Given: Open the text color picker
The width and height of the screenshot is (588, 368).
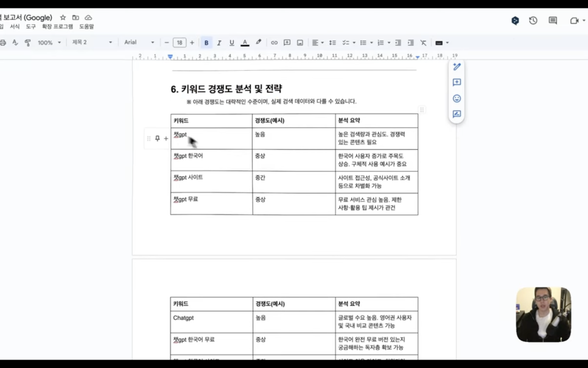Looking at the screenshot, I should [245, 43].
